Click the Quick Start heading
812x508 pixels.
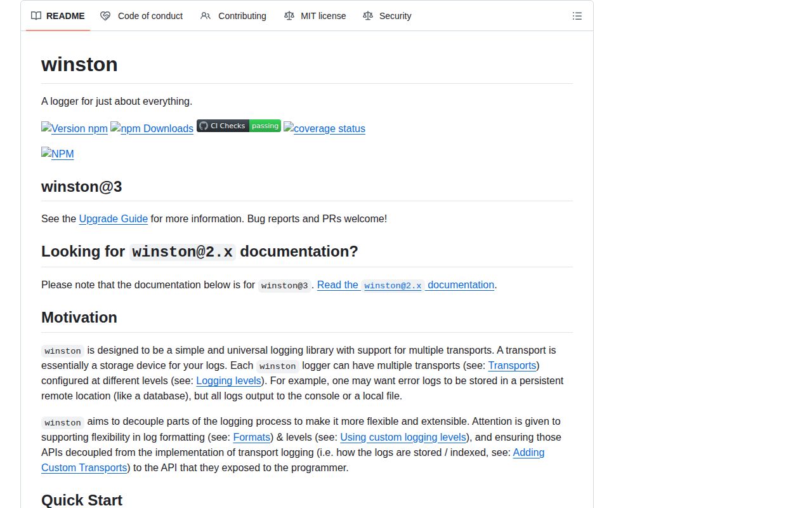[x=82, y=500]
